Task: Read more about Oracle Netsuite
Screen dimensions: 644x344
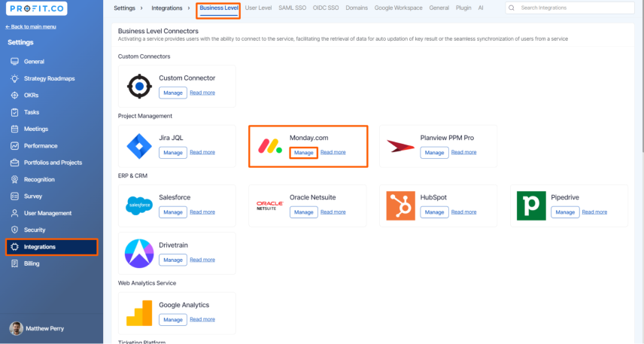Action: [333, 212]
